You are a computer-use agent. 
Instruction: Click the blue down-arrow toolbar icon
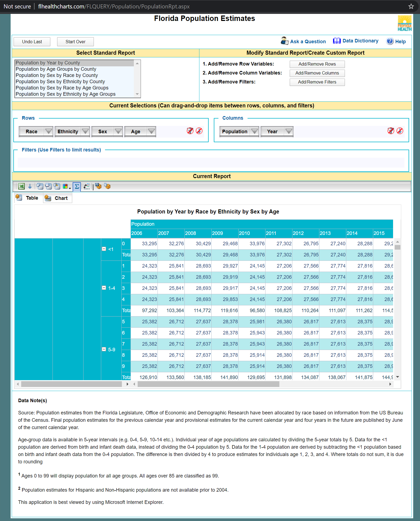[30, 186]
